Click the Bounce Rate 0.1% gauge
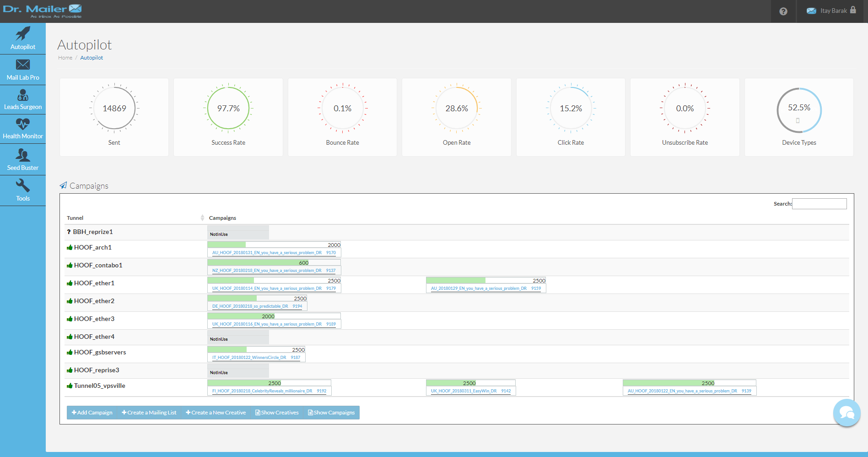The image size is (868, 457). 343,109
